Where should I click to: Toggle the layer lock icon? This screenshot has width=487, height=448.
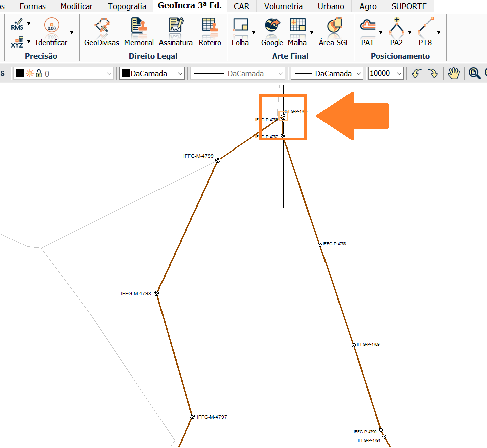point(39,73)
